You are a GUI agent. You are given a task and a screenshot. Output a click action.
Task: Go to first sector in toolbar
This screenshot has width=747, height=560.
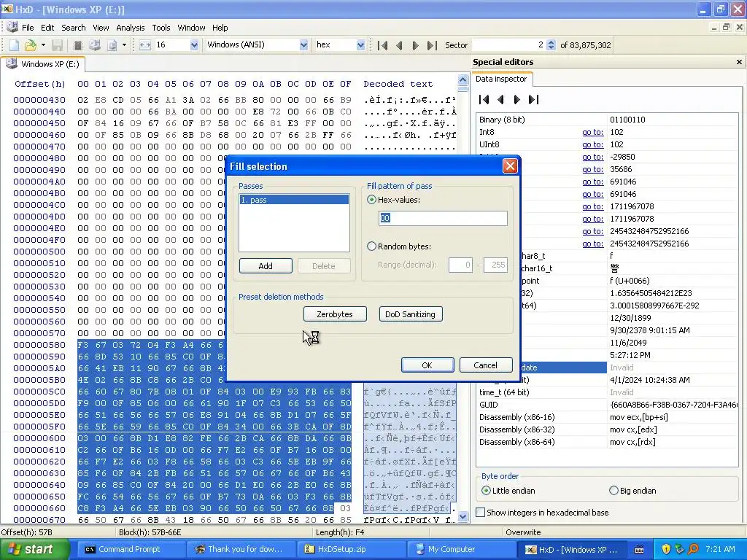(382, 45)
